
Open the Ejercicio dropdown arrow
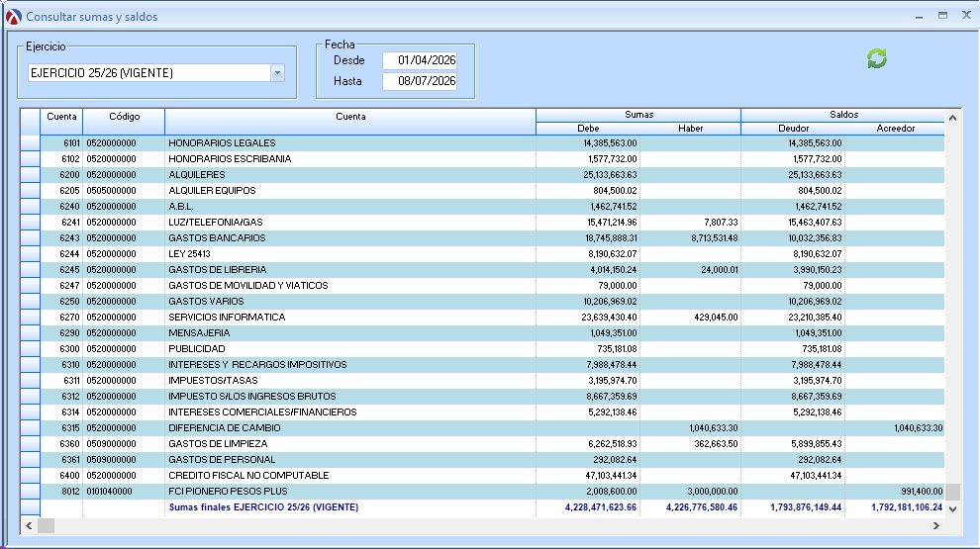277,73
